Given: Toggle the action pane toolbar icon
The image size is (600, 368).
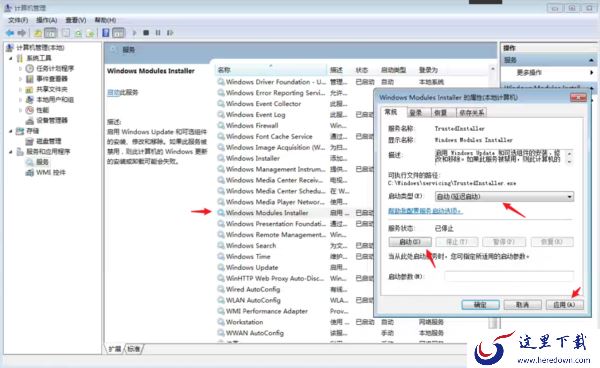Looking at the screenshot, I should tap(119, 33).
